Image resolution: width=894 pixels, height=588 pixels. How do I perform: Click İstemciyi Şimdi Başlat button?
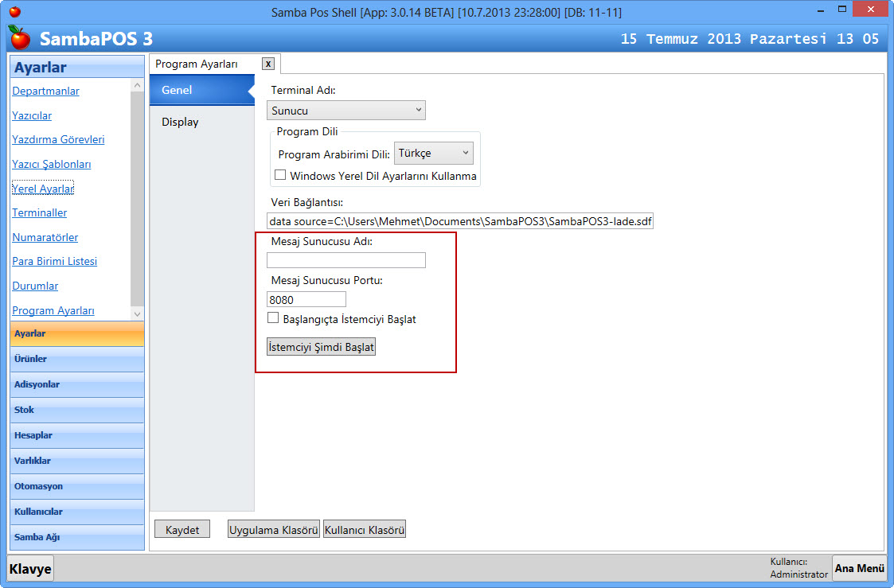[x=321, y=348]
